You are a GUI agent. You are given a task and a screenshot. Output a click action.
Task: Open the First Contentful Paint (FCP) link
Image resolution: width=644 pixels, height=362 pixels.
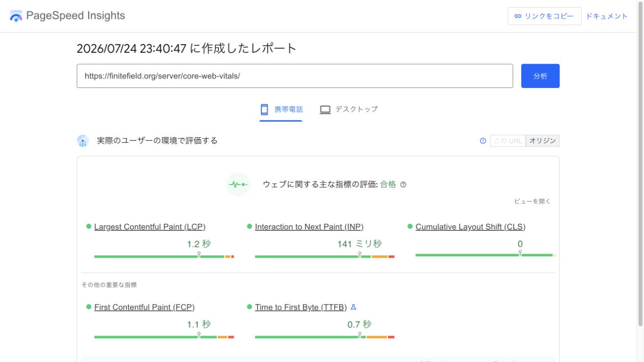144,307
